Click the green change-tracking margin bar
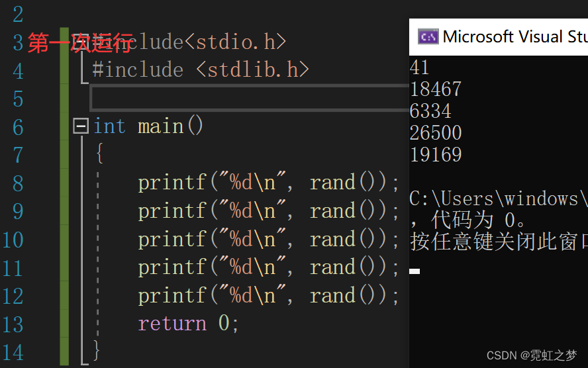The width and height of the screenshot is (588, 368). [64, 196]
